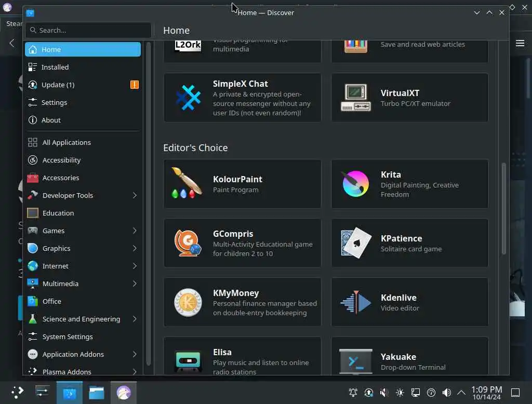Open the application launcher in taskbar
Image resolution: width=532 pixels, height=404 pixels.
point(17,393)
